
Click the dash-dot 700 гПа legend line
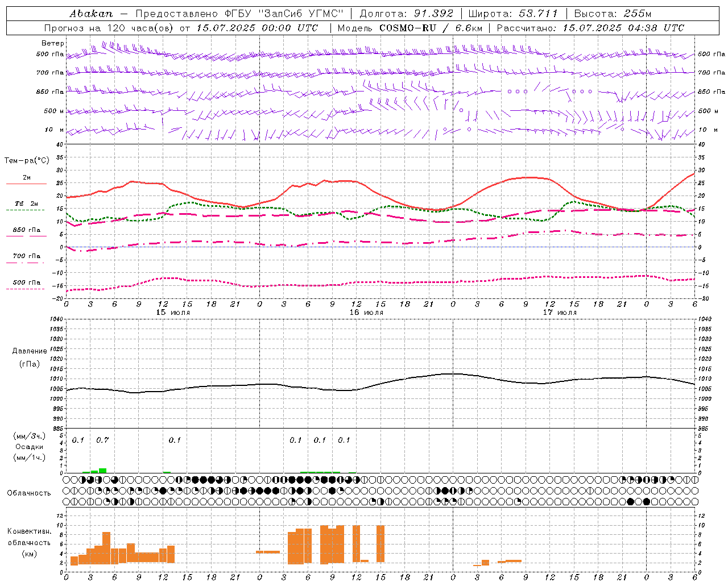(26, 263)
